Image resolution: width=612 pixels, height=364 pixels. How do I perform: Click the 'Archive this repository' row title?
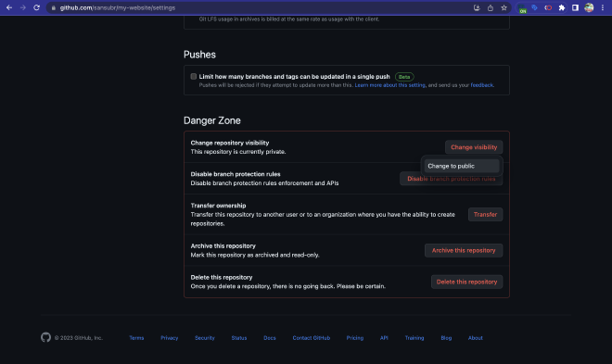click(x=223, y=246)
